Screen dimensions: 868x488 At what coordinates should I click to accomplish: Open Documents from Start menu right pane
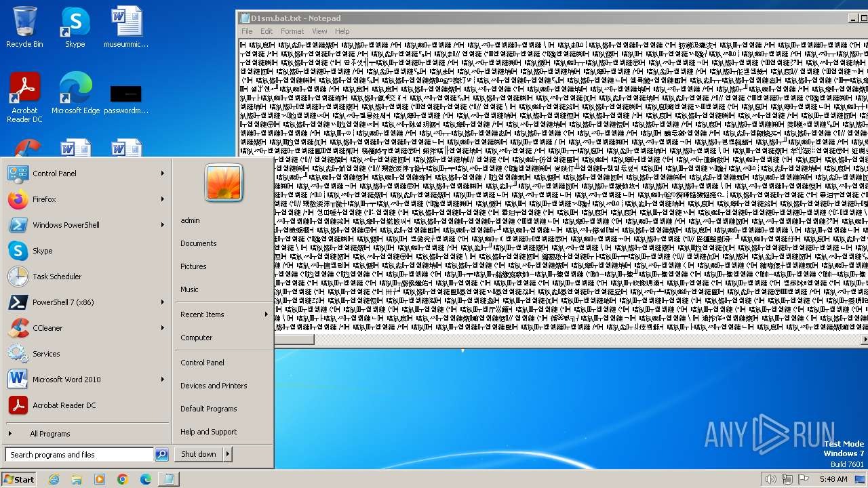199,243
